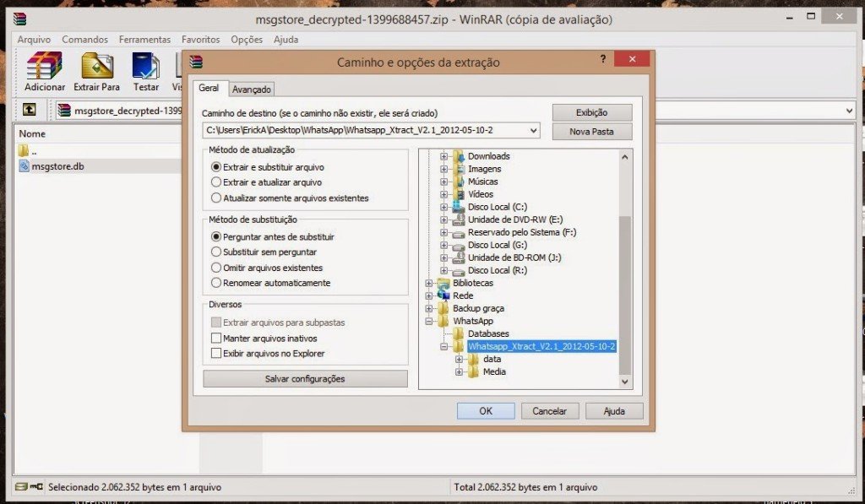Select the data folder in tree
The image size is (865, 504).
coord(492,359)
